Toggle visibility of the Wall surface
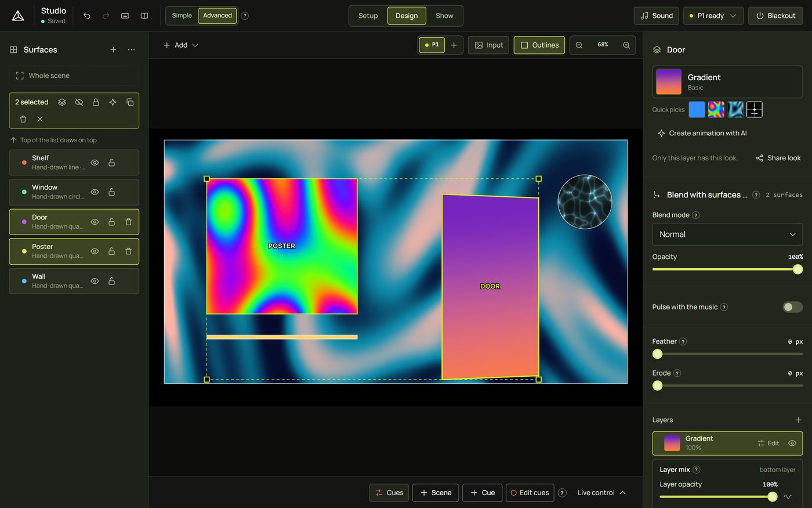 (95, 281)
